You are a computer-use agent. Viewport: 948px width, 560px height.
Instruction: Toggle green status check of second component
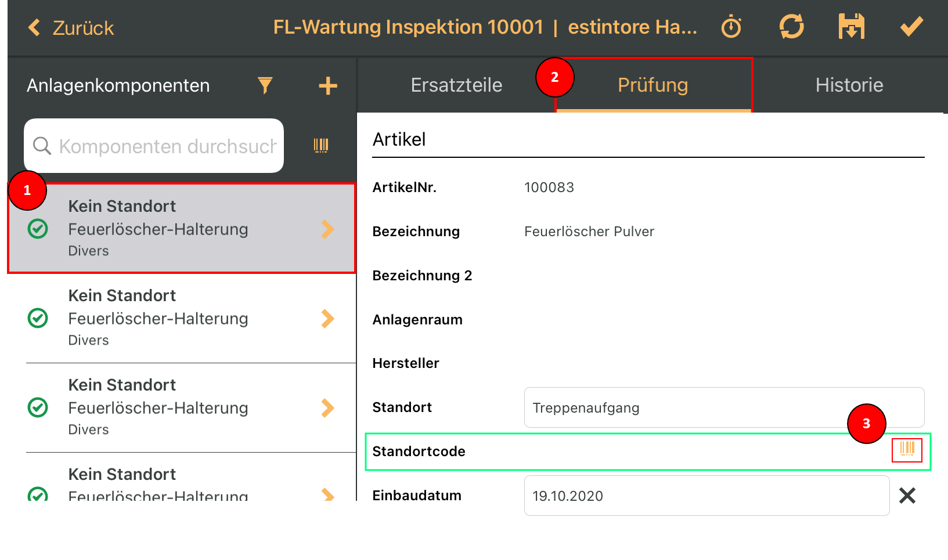[x=38, y=318]
